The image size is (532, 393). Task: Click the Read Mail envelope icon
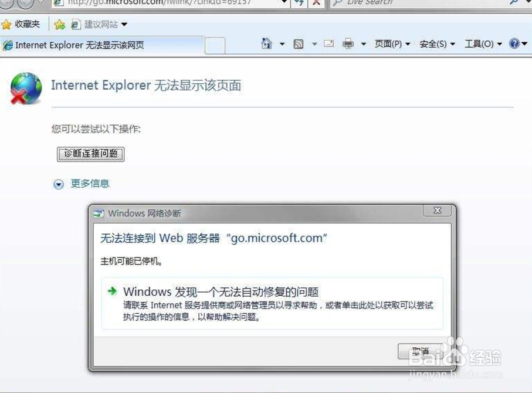point(329,43)
